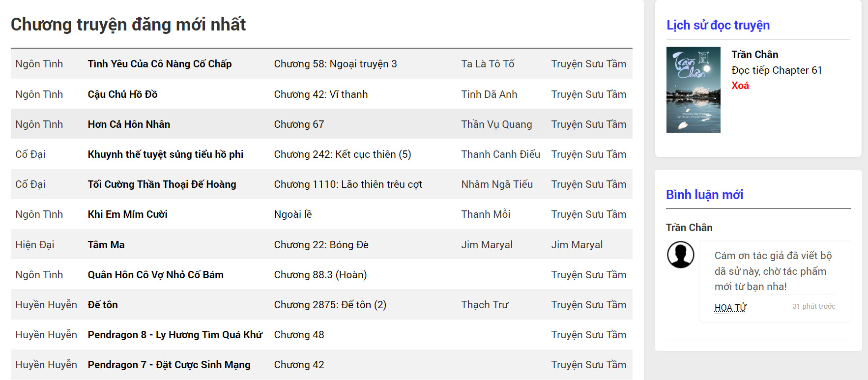Screen dimensions: 868x380
Task: Click HOA TỬ commenter username
Action: tap(730, 308)
